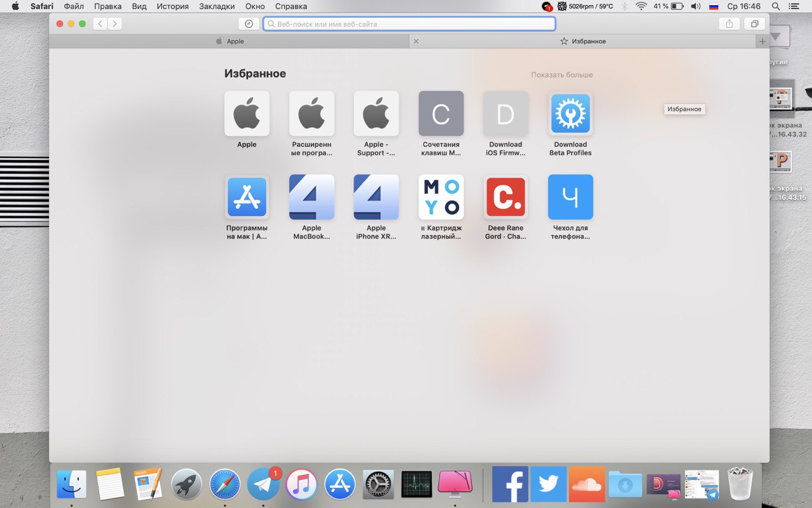Open the Apple MacBook favorite
The height and width of the screenshot is (508, 812).
click(311, 197)
